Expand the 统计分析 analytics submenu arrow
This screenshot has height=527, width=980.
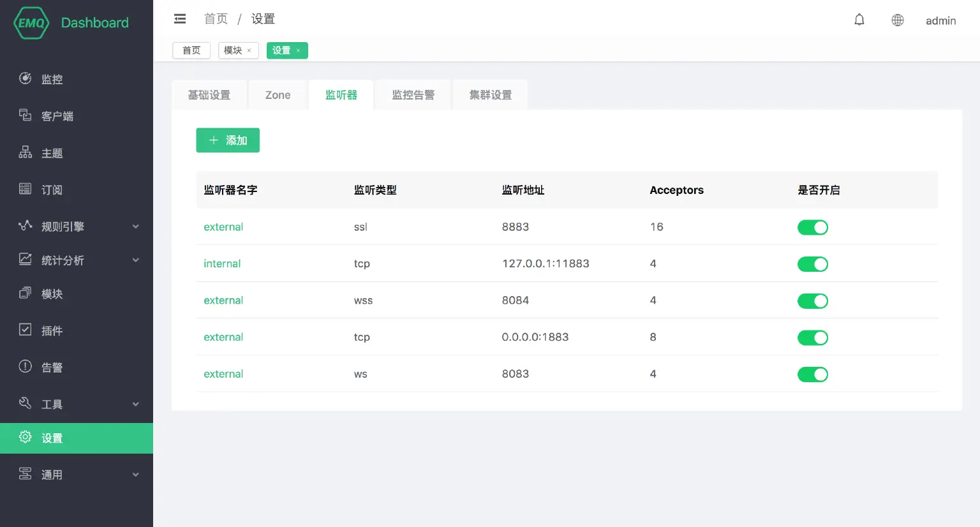pyautogui.click(x=135, y=260)
